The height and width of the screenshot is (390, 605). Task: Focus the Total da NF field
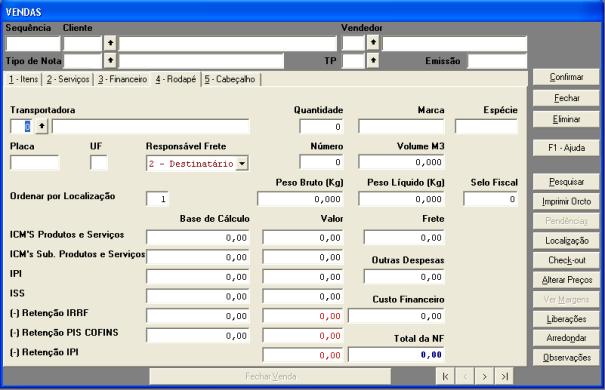click(396, 355)
